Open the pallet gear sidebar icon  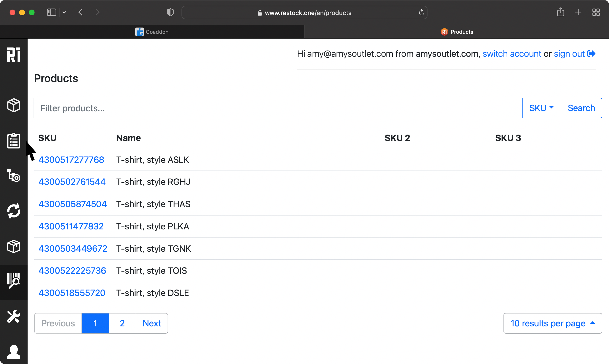[x=14, y=175]
